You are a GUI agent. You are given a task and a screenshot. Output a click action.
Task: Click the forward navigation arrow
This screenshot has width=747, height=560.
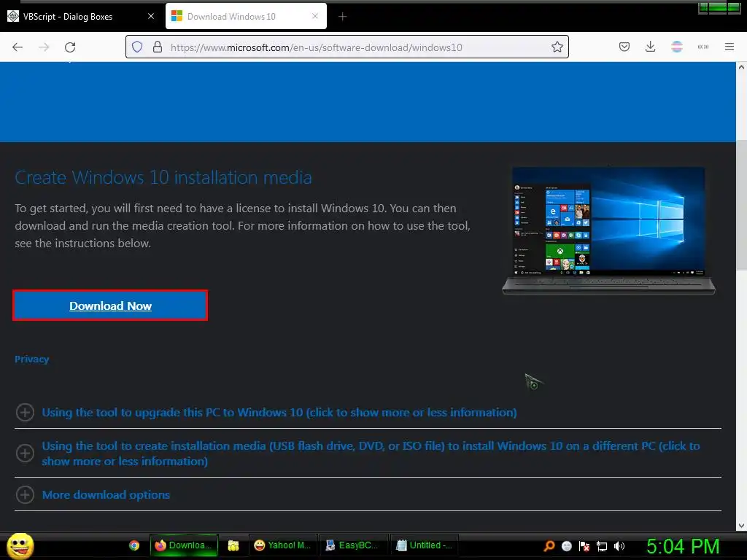pyautogui.click(x=44, y=47)
